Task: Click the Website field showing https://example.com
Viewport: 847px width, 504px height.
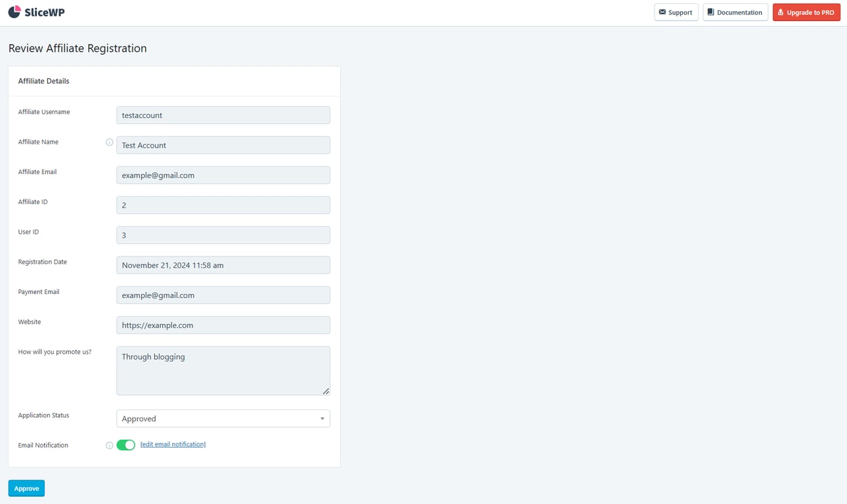Action: [x=223, y=325]
